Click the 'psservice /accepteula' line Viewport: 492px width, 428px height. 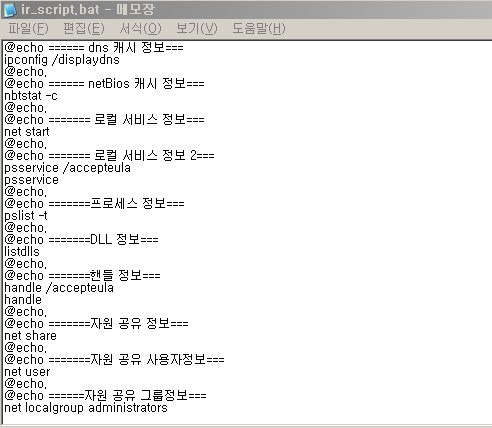point(67,168)
